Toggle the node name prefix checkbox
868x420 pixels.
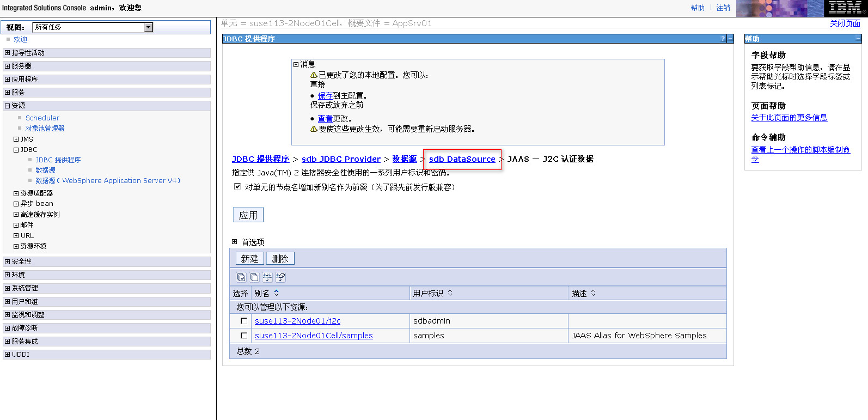(237, 186)
